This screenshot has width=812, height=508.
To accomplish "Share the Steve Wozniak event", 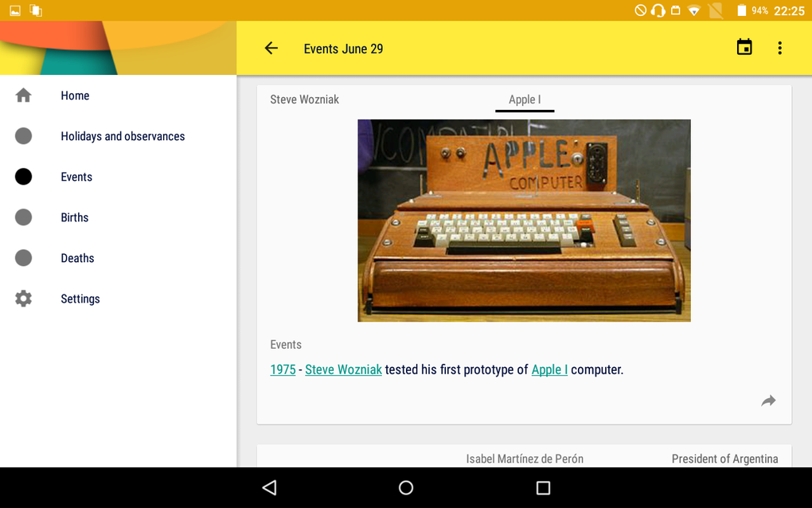I will click(768, 401).
